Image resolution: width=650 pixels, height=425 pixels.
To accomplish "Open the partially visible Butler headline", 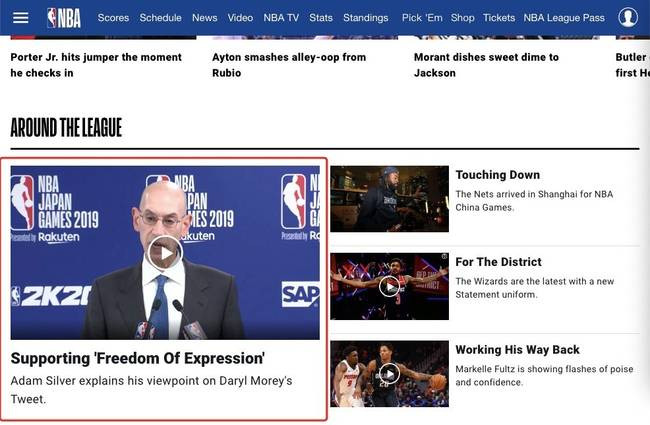I will (632, 65).
